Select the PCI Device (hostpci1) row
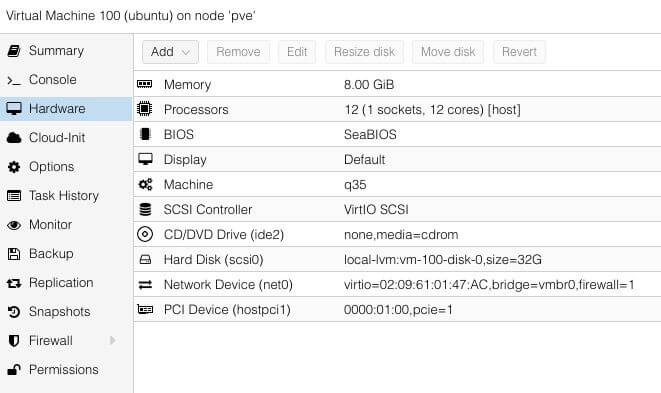The height and width of the screenshot is (393, 661). pyautogui.click(x=397, y=310)
